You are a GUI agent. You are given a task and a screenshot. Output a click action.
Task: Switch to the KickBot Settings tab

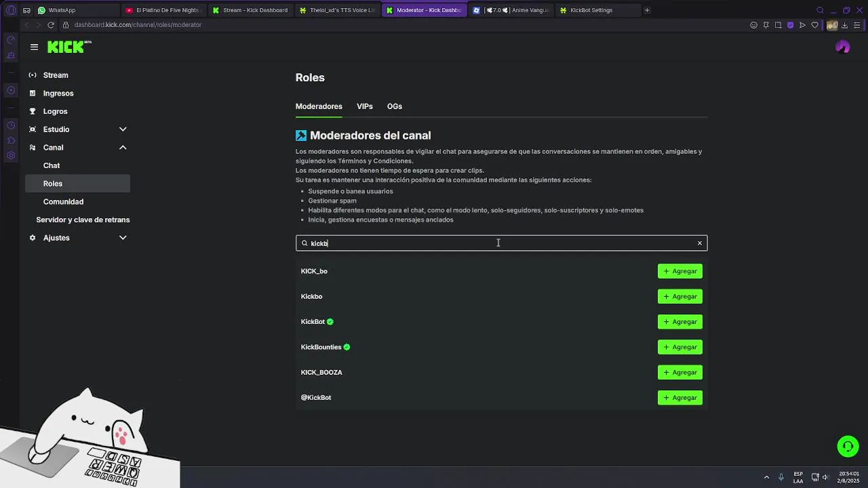point(597,10)
